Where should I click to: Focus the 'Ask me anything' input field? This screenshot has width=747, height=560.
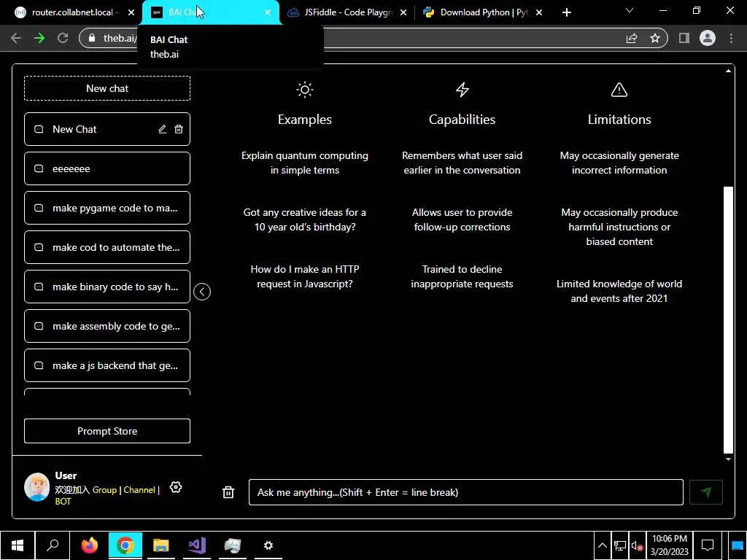pos(466,492)
